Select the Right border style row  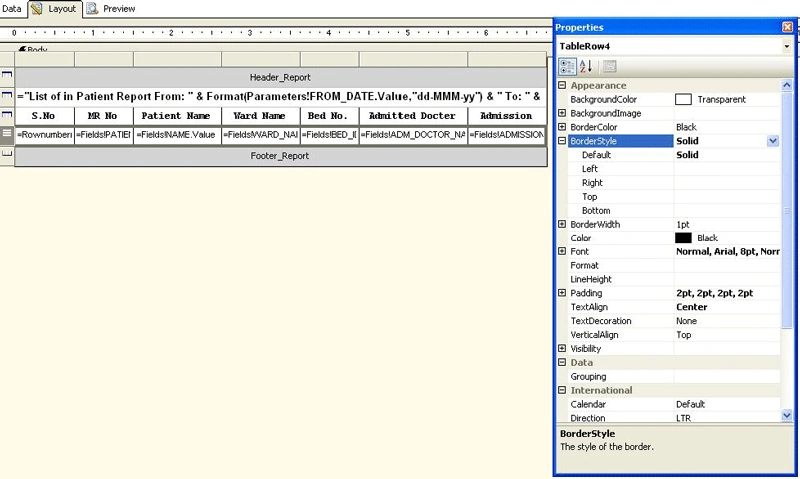tap(673, 183)
